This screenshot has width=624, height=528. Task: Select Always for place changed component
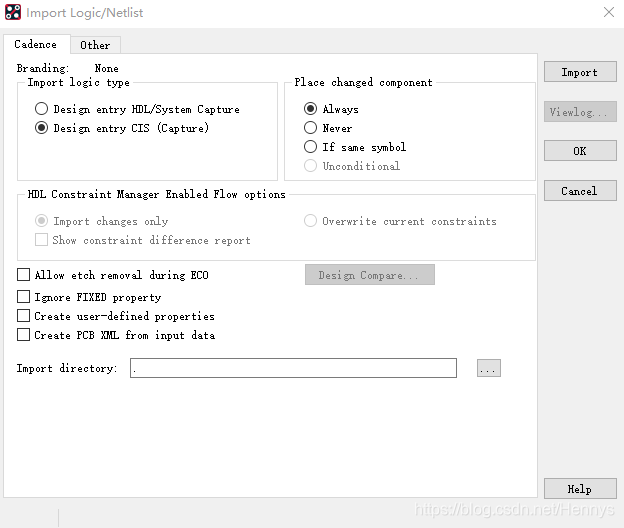pyautogui.click(x=311, y=109)
